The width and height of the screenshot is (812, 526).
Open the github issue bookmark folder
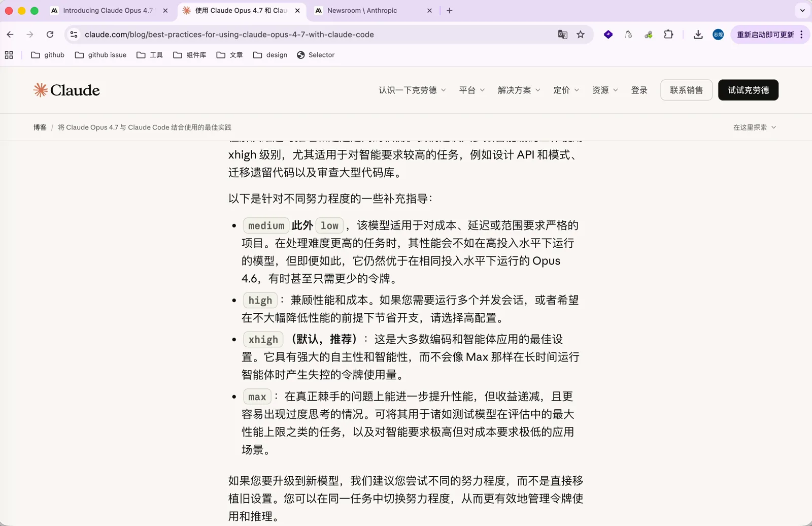click(100, 55)
